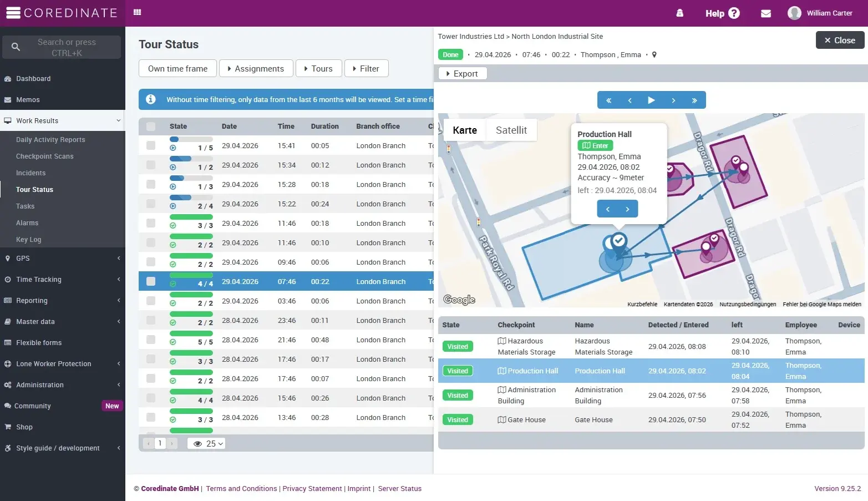Open the Privacy Statement link
868x501 pixels.
pyautogui.click(x=312, y=489)
